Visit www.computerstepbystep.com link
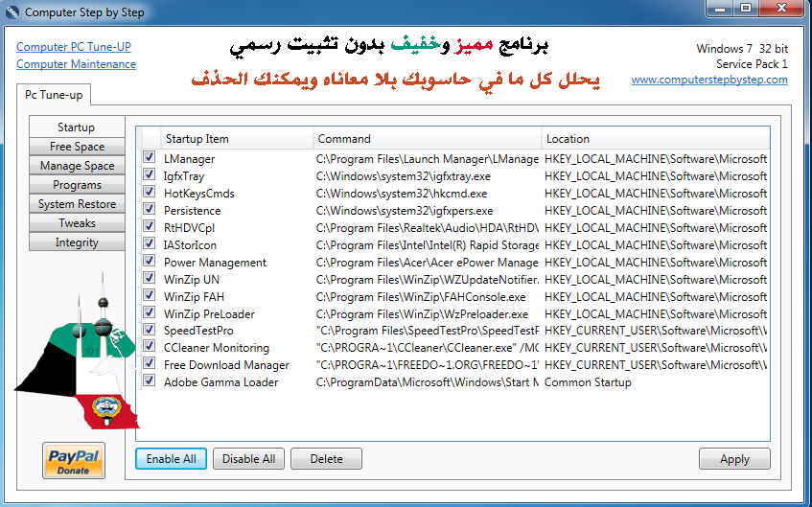This screenshot has width=812, height=507. coord(709,80)
